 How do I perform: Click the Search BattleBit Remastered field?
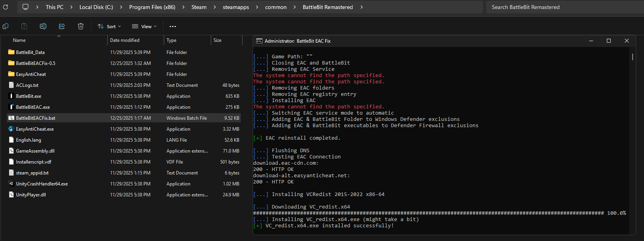coord(564,7)
